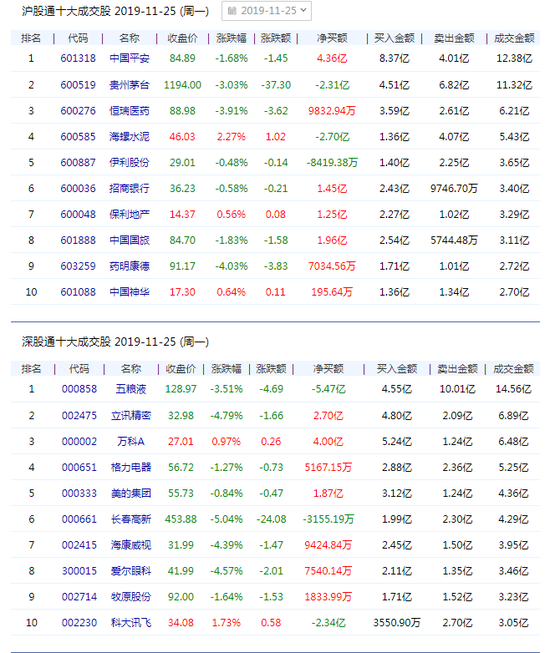Open 海螺水泥 stock name link
The image size is (550, 653).
click(x=129, y=137)
